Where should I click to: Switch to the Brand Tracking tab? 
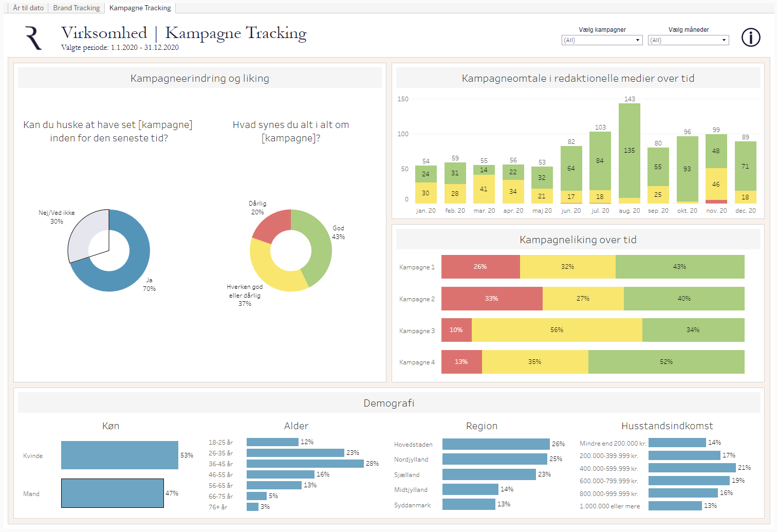click(x=76, y=8)
